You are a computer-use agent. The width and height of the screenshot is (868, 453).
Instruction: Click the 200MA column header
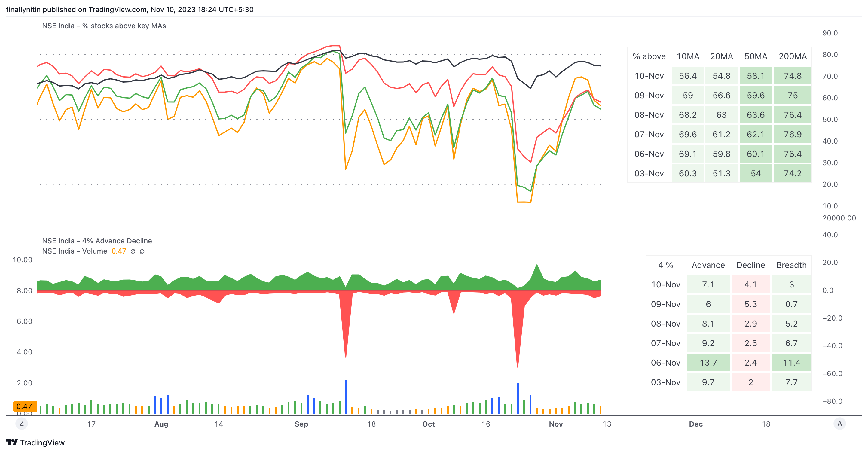(793, 56)
